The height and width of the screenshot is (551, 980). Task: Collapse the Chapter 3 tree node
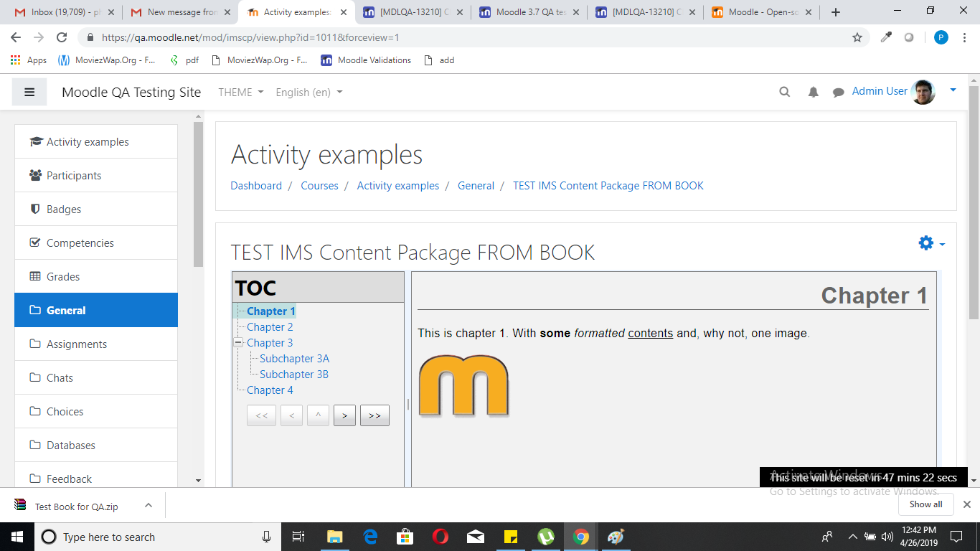click(238, 343)
